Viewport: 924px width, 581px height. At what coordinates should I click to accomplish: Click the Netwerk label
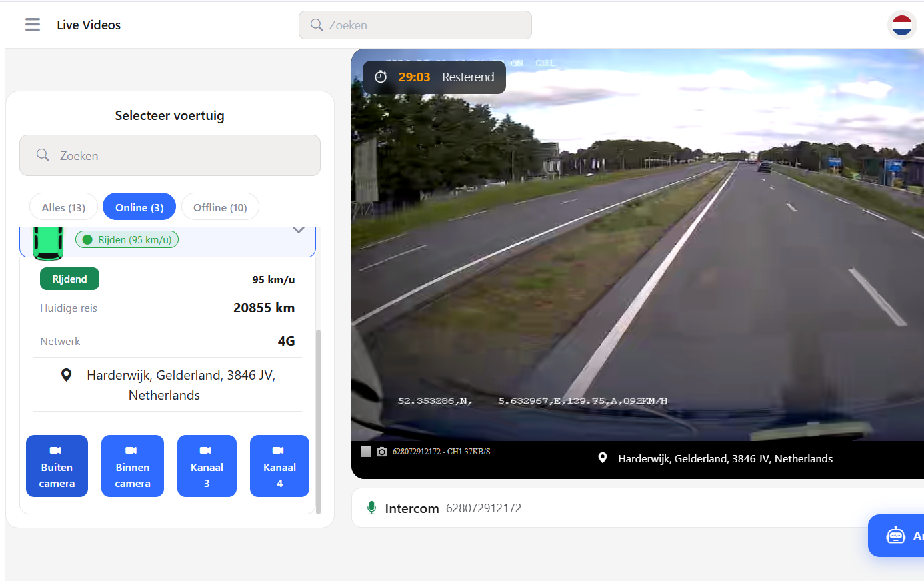click(60, 341)
